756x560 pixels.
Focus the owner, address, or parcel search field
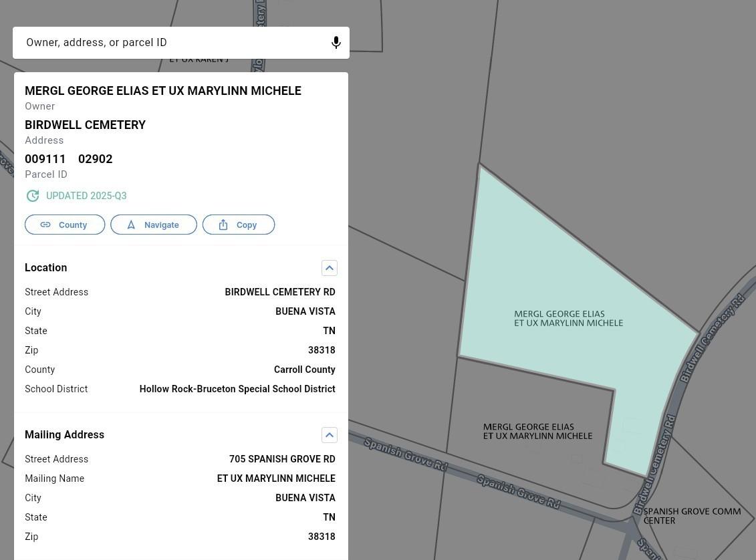174,43
